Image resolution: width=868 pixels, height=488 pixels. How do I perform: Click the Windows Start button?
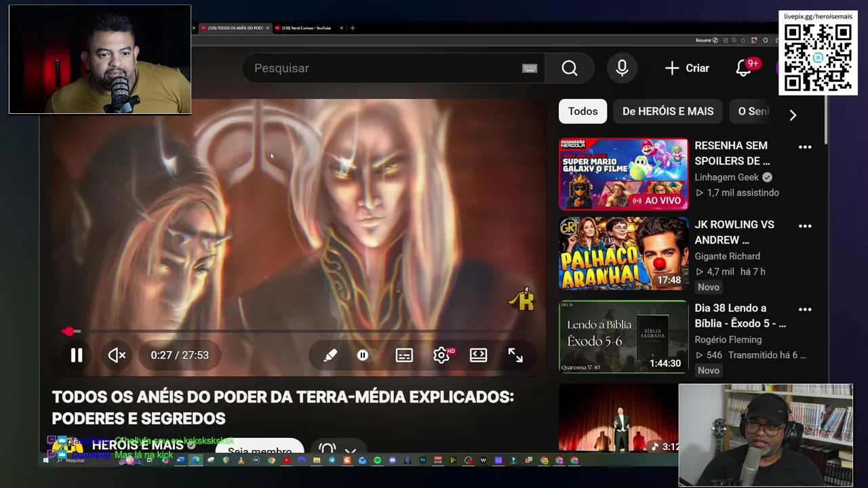click(x=45, y=461)
